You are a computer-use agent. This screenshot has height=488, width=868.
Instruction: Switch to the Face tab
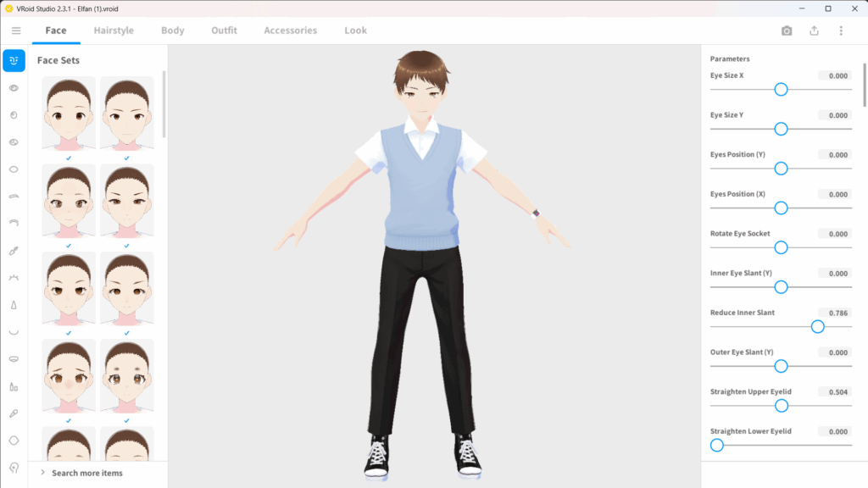[x=56, y=30]
